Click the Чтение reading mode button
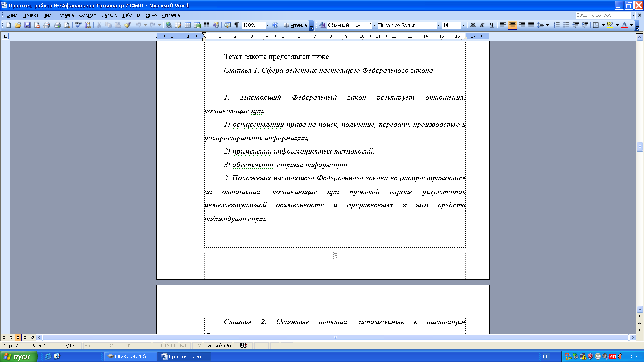Screen dimensions: 644x362 pos(295,25)
